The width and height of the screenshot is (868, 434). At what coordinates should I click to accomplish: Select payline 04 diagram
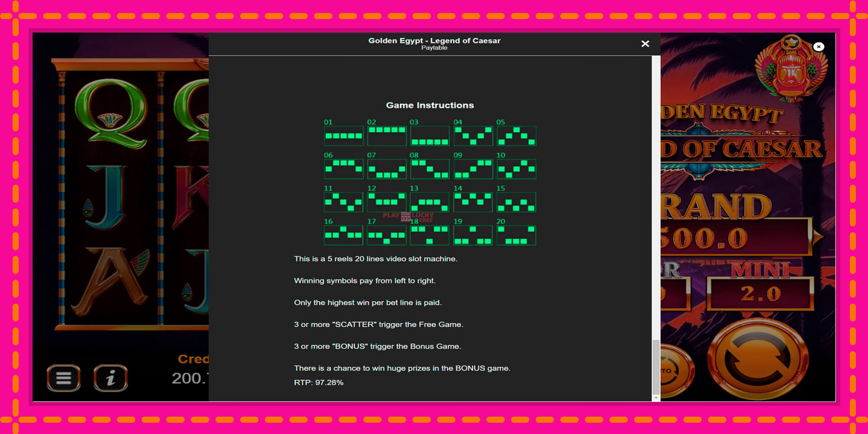(473, 136)
